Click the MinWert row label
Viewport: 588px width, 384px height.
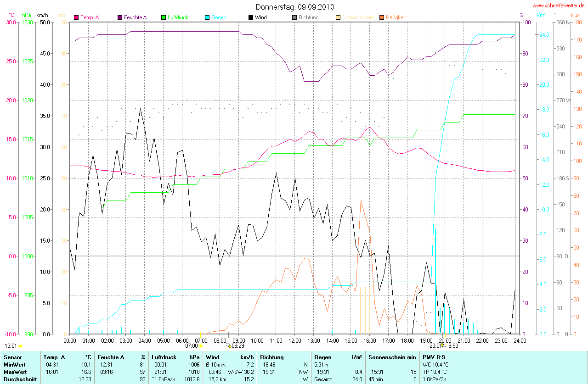(14, 364)
